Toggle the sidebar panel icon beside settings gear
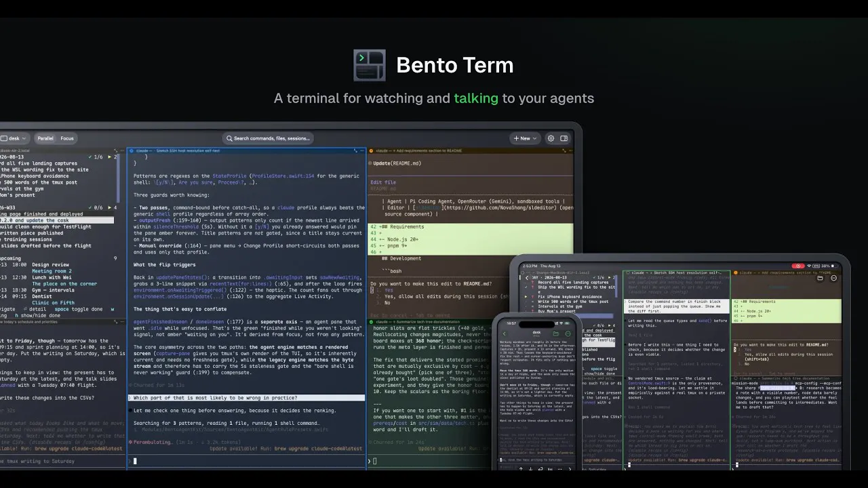This screenshot has width=868, height=488. coord(564,138)
